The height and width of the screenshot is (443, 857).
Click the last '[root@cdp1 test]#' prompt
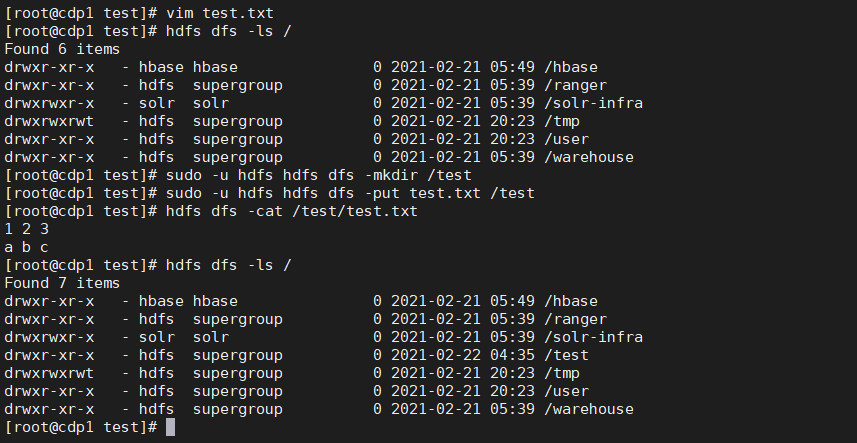click(81, 427)
